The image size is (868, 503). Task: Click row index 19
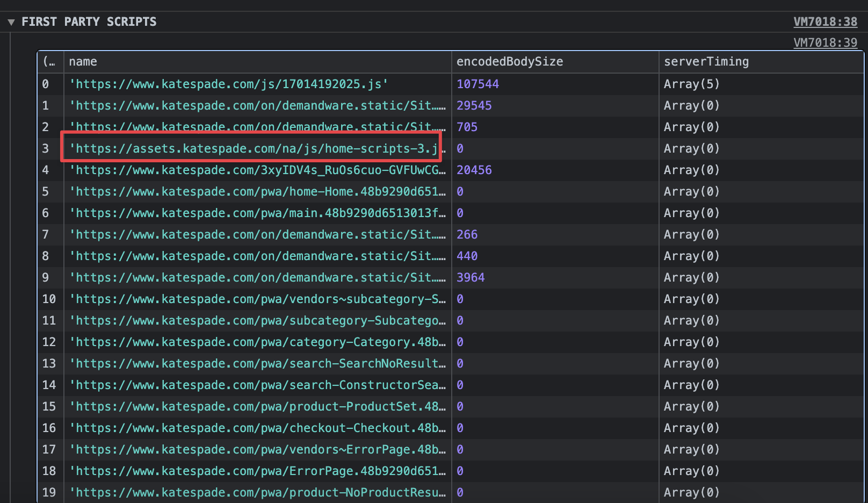click(49, 492)
